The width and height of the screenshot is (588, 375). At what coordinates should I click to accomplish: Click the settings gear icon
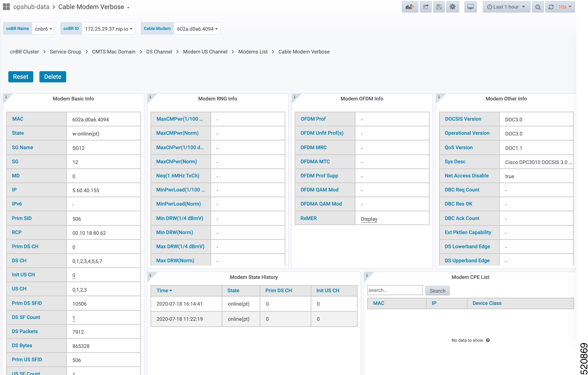click(453, 7)
